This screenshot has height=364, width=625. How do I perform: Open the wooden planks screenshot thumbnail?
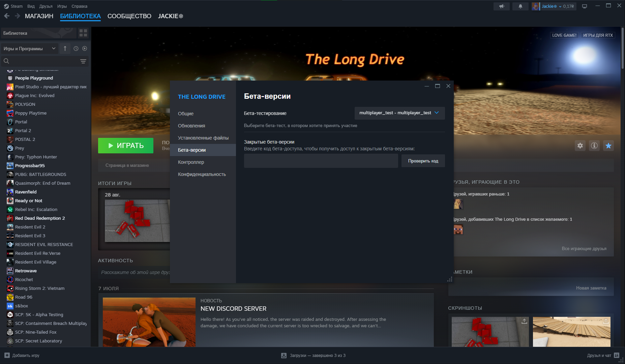tap(572, 332)
